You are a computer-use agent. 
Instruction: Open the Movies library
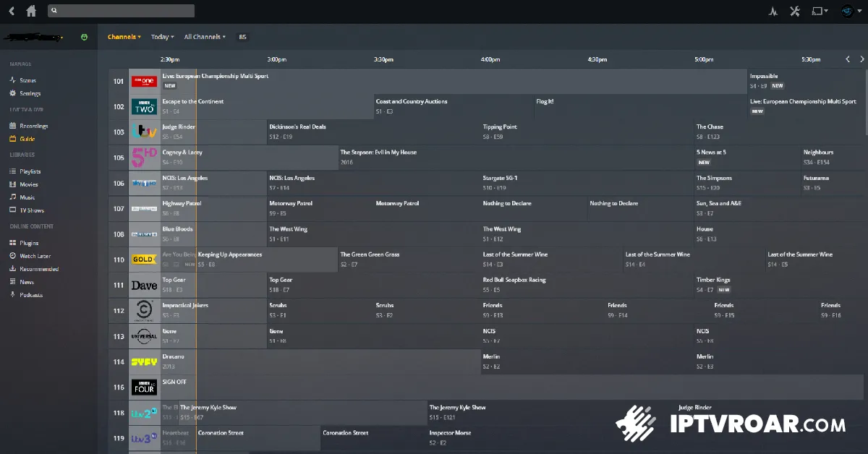(28, 184)
